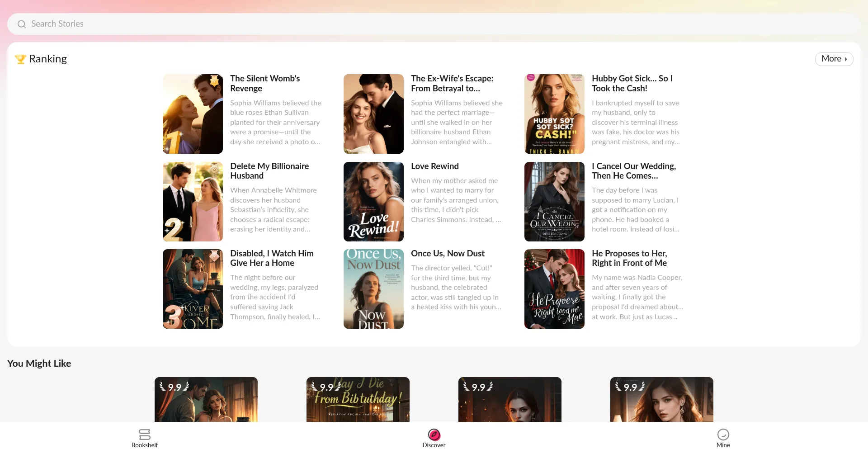The height and width of the screenshot is (449, 868).
Task: Open the last recommended 9.9 rated cover
Action: [x=662, y=400]
